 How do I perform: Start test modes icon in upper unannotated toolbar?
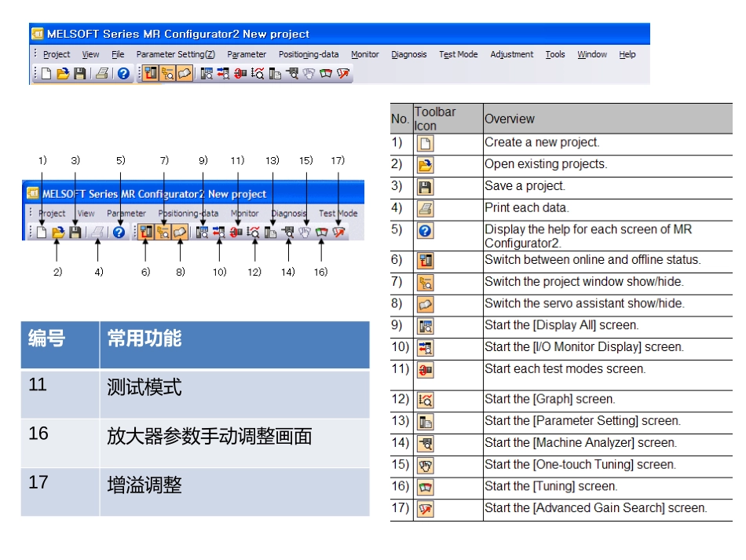click(240, 73)
